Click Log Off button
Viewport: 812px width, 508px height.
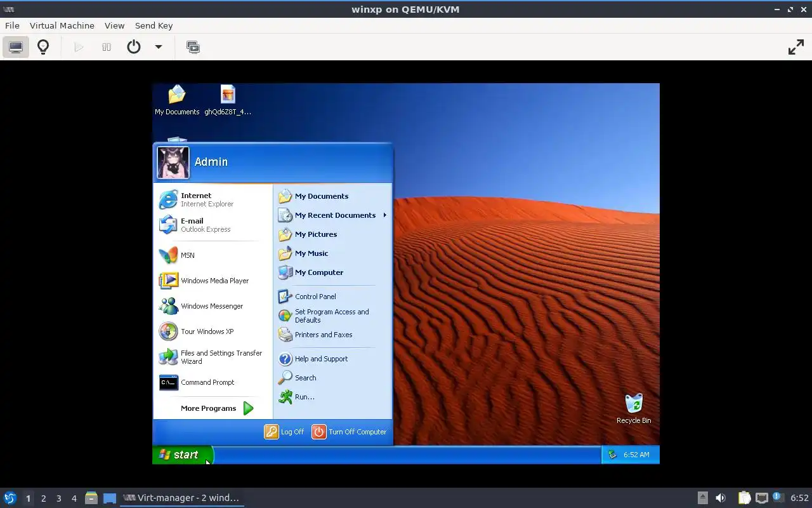point(284,432)
